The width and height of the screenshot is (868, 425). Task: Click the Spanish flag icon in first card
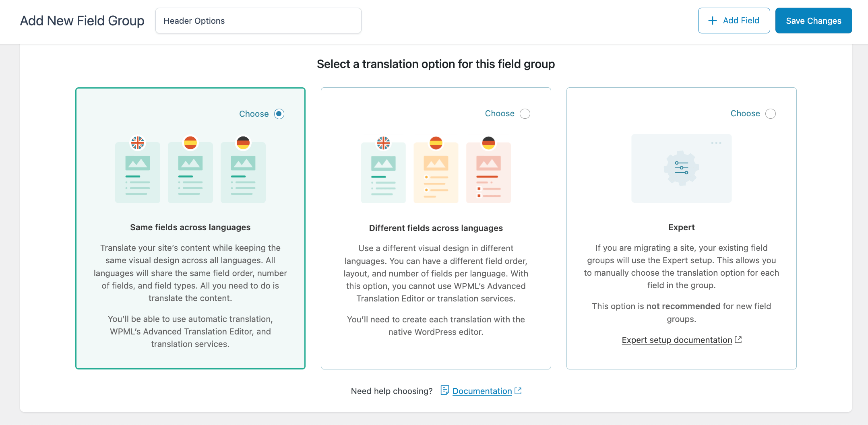190,142
